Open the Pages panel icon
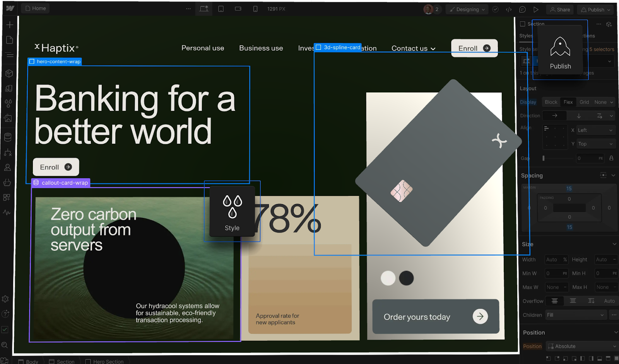619x364 pixels. point(10,40)
